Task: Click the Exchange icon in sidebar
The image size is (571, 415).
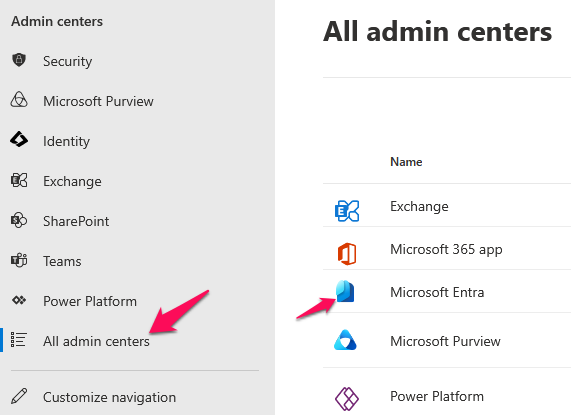Action: pyautogui.click(x=19, y=180)
